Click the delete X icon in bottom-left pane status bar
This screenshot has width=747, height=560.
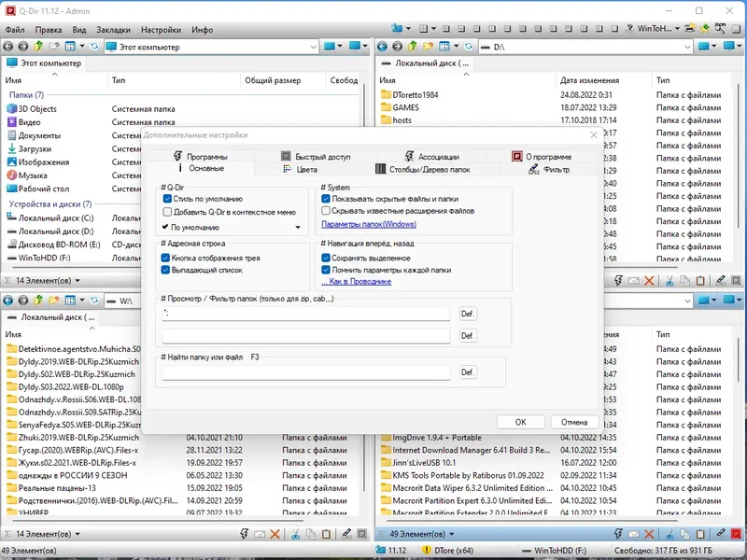click(275, 534)
